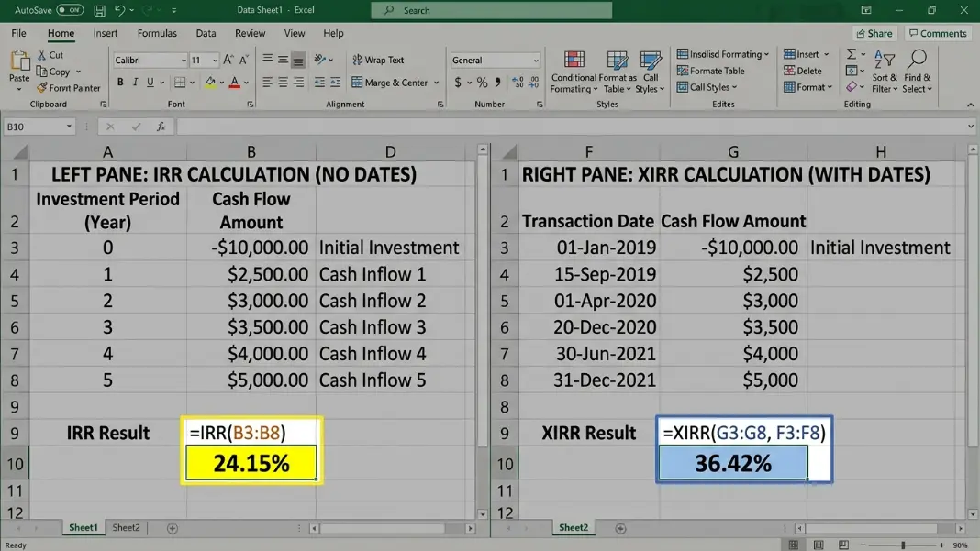
Task: Open the General number format dropdown
Action: coord(536,61)
